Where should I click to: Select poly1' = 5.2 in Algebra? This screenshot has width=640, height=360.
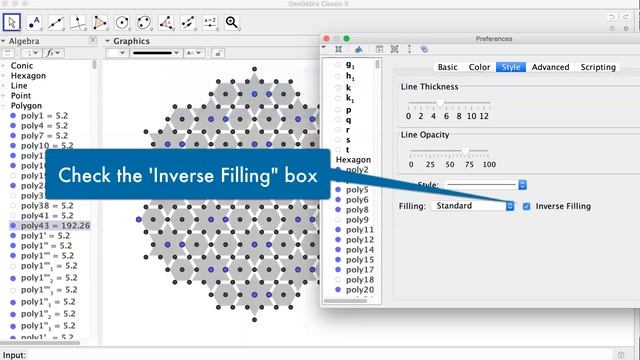pos(45,236)
